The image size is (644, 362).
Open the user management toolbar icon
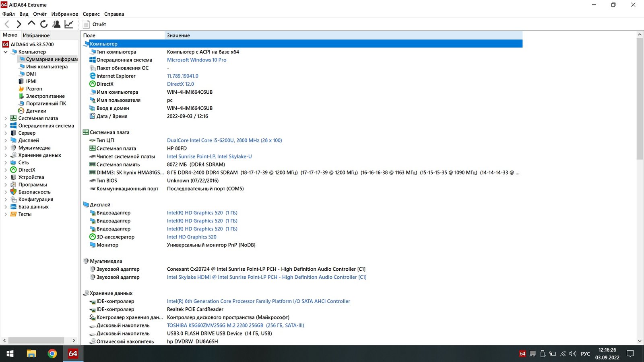[x=56, y=24]
